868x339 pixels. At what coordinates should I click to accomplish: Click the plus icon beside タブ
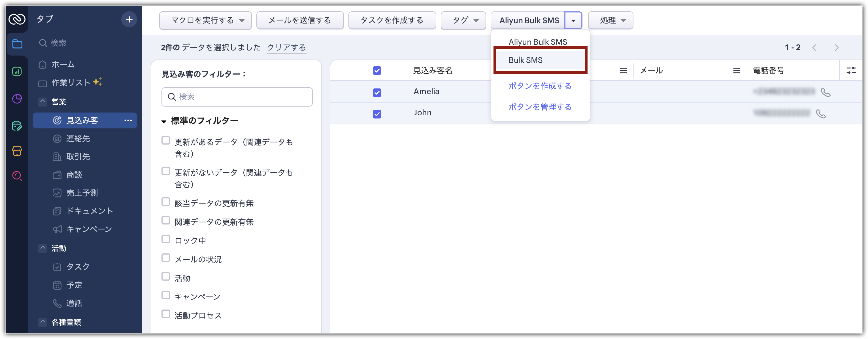(x=129, y=20)
